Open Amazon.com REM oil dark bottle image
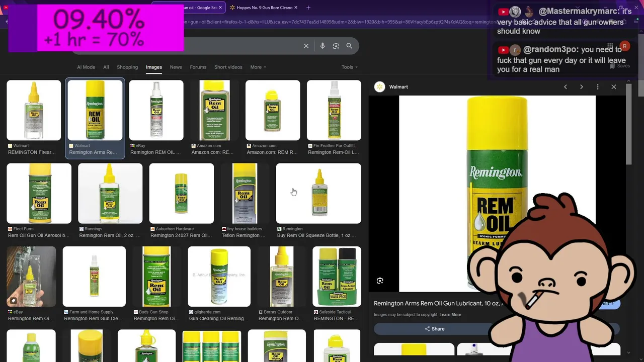 215,110
